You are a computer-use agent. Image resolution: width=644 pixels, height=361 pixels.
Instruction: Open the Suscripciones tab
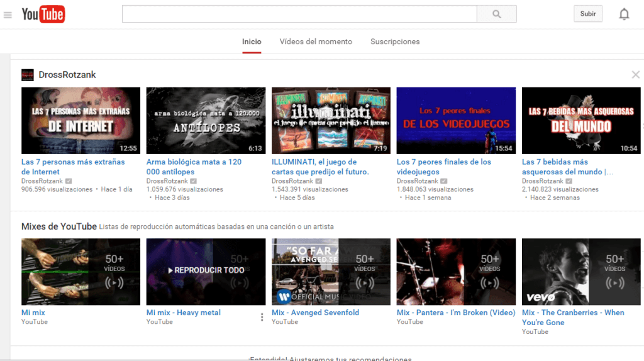(395, 42)
